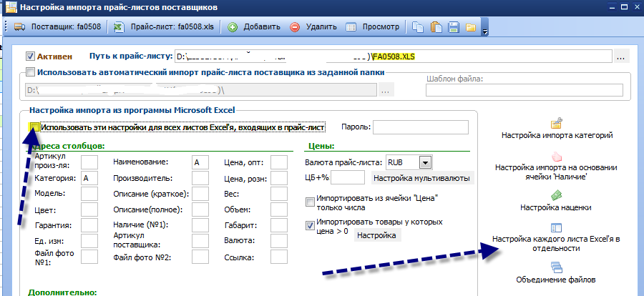Click the Гарантия column field
The image size is (644, 296).
(89, 225)
